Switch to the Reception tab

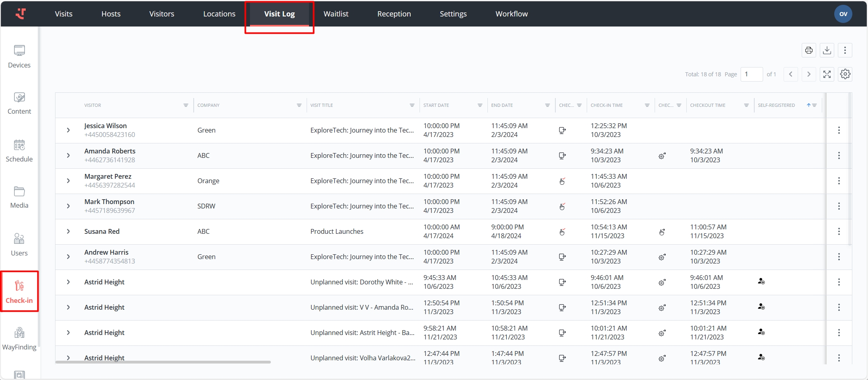pos(394,14)
